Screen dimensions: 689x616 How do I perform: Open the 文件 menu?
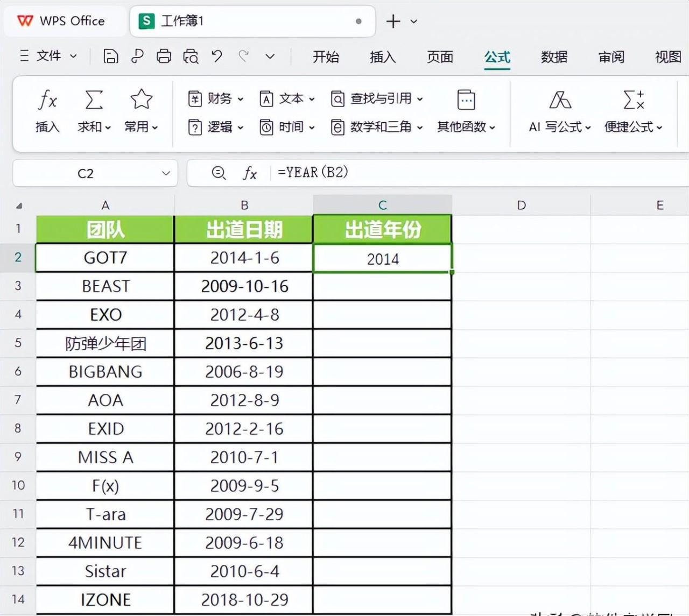pos(48,56)
